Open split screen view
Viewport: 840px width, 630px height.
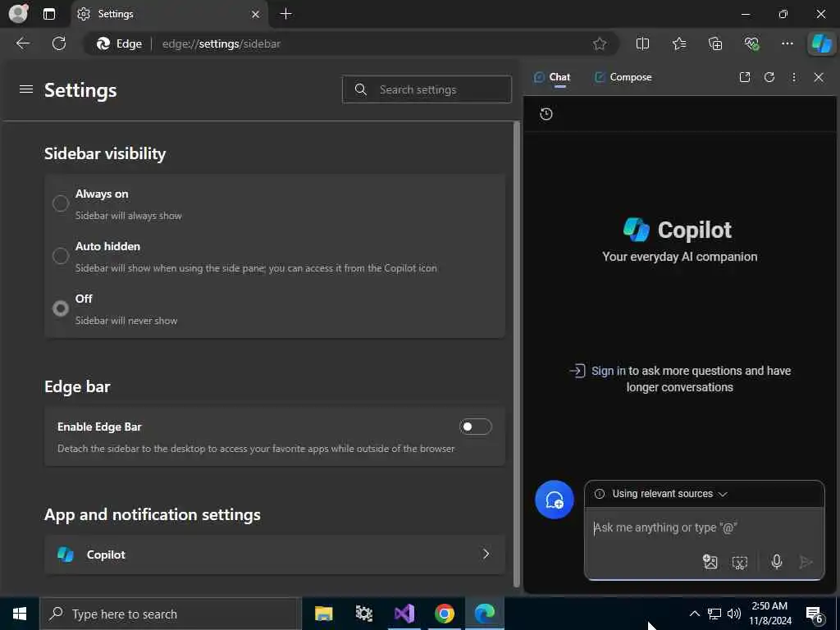pyautogui.click(x=642, y=43)
